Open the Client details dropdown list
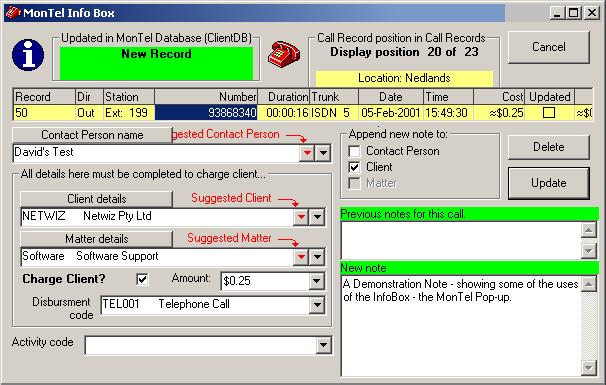 pos(317,217)
